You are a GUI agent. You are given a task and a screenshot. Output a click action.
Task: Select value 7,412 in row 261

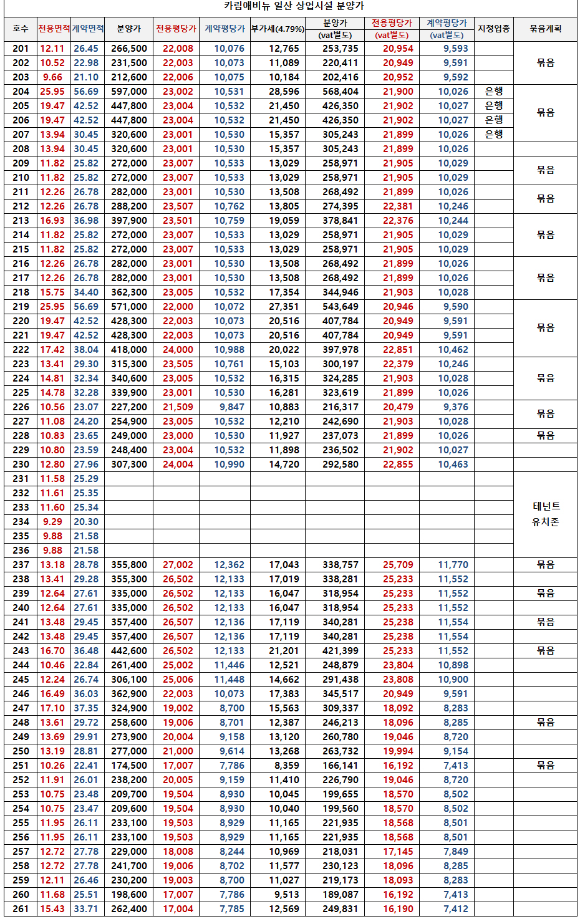[456, 909]
